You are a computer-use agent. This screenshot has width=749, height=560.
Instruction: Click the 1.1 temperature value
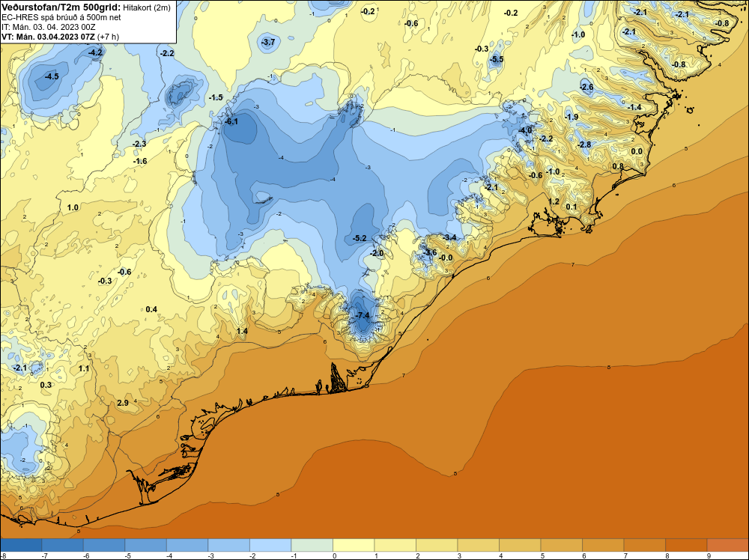click(84, 368)
